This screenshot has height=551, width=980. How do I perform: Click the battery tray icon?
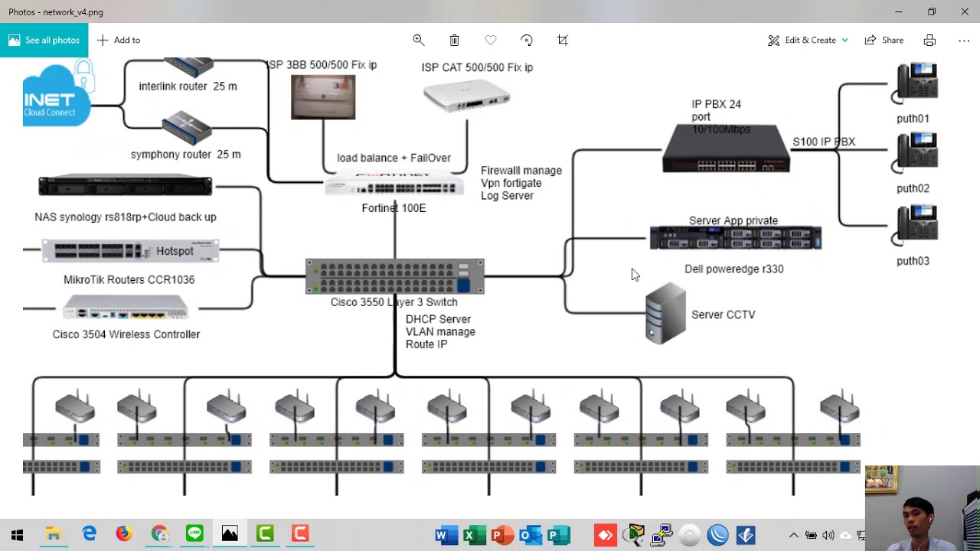pos(811,535)
